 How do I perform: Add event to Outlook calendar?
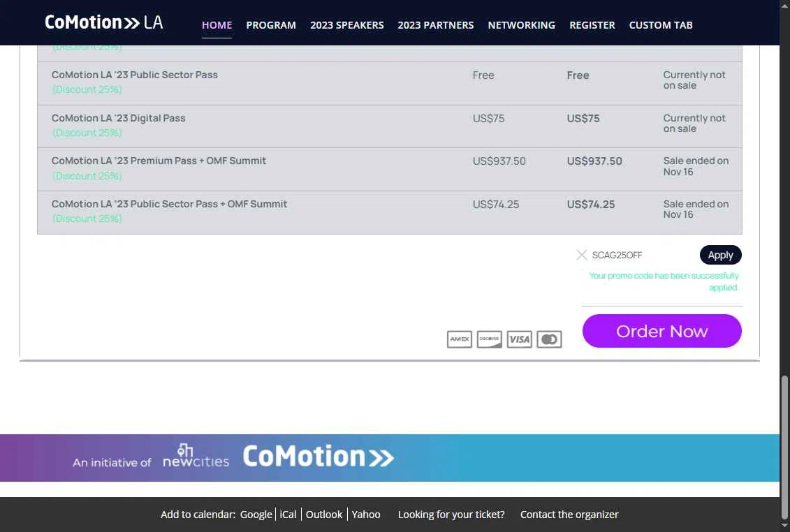[323, 515]
